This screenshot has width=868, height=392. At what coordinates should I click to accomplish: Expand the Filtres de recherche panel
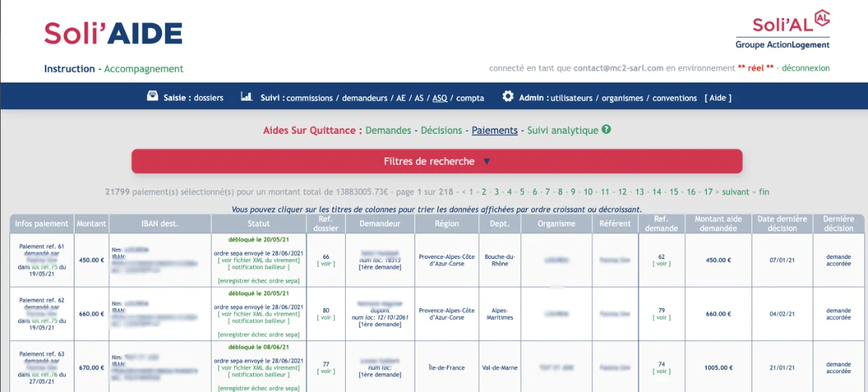point(437,161)
